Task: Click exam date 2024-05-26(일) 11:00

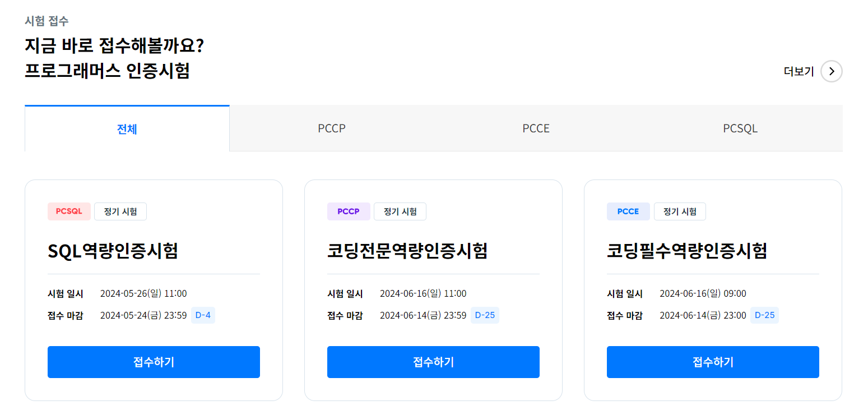Action: pyautogui.click(x=143, y=293)
